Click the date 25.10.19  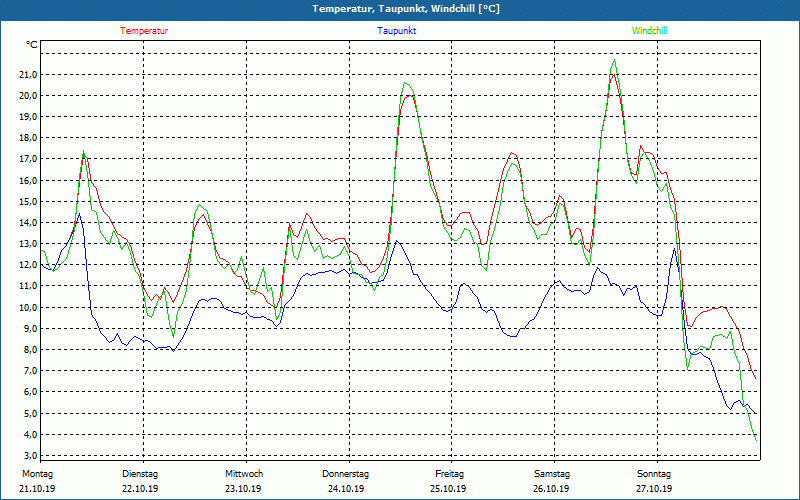[448, 489]
